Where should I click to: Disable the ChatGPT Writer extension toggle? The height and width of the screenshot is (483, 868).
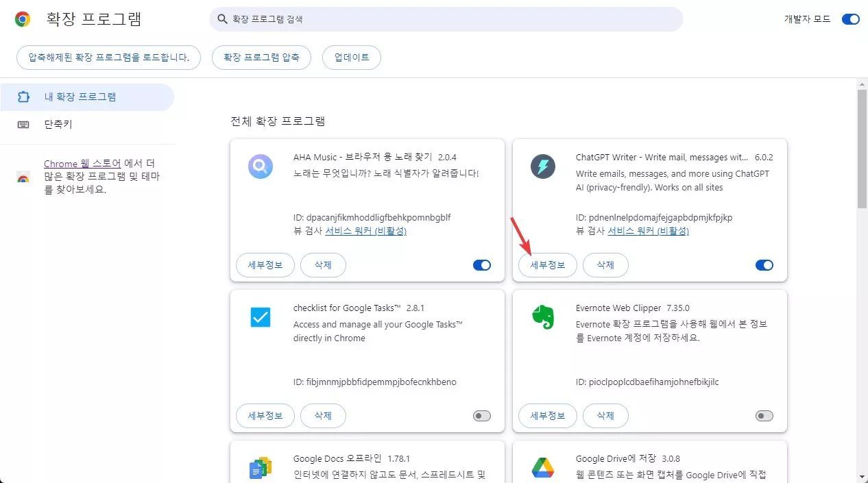764,265
